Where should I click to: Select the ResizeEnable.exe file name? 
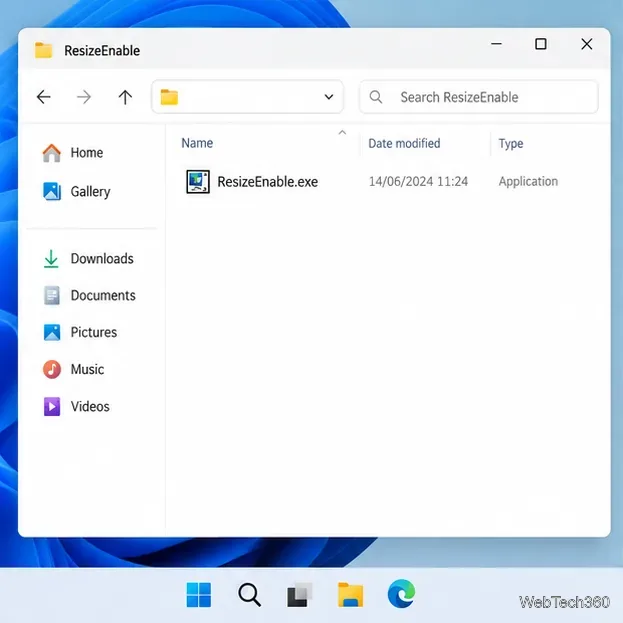[267, 182]
